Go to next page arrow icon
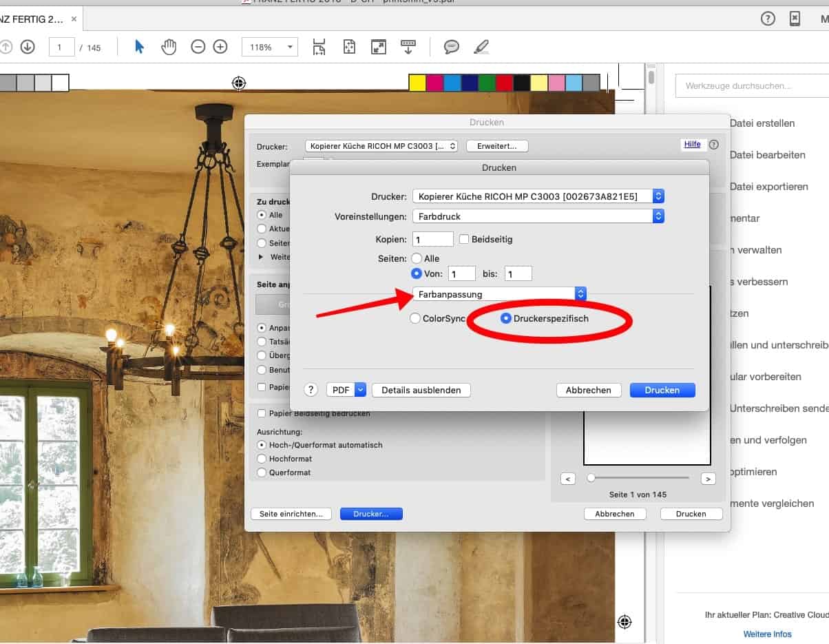829x644 pixels. [x=28, y=47]
